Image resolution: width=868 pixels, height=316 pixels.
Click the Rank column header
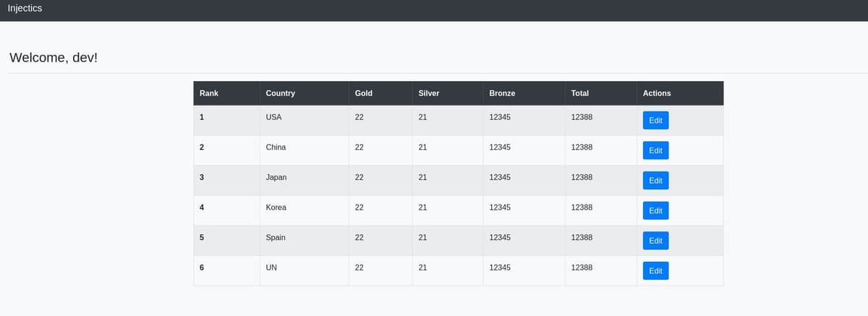tap(209, 93)
